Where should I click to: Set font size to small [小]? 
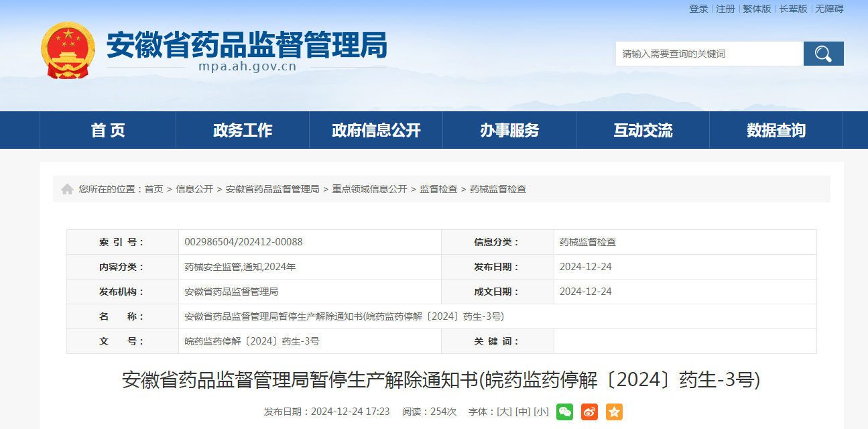(541, 412)
